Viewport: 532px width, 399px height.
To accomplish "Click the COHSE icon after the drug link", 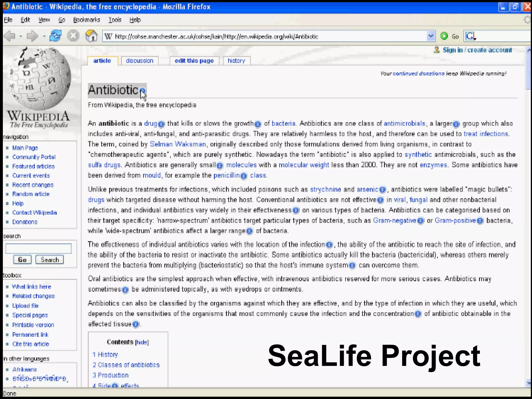I will 161,124.
